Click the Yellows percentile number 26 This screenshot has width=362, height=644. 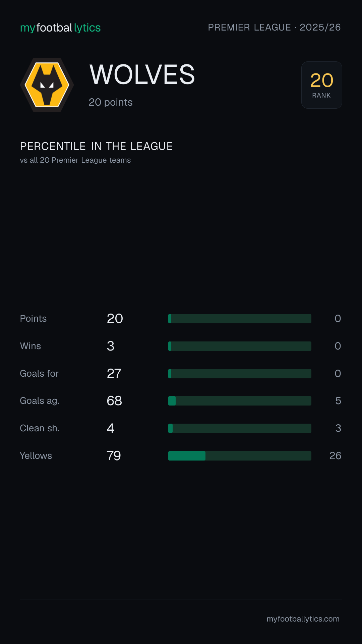335,455
